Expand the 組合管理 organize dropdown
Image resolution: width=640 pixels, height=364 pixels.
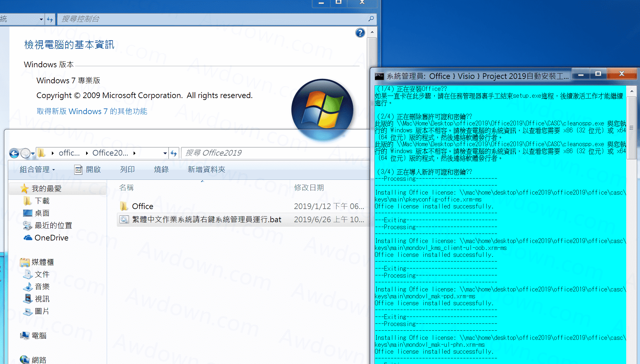coord(37,170)
